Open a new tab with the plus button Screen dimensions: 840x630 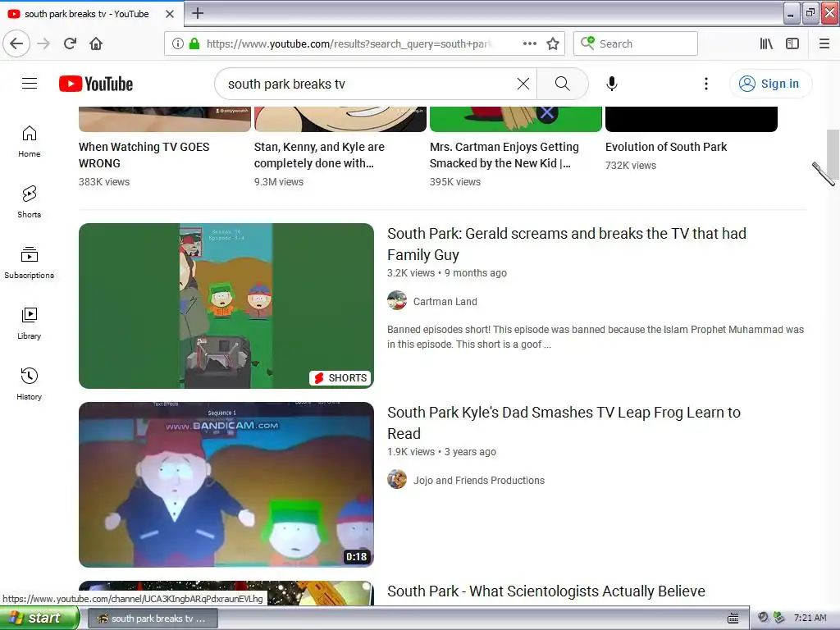pos(197,13)
